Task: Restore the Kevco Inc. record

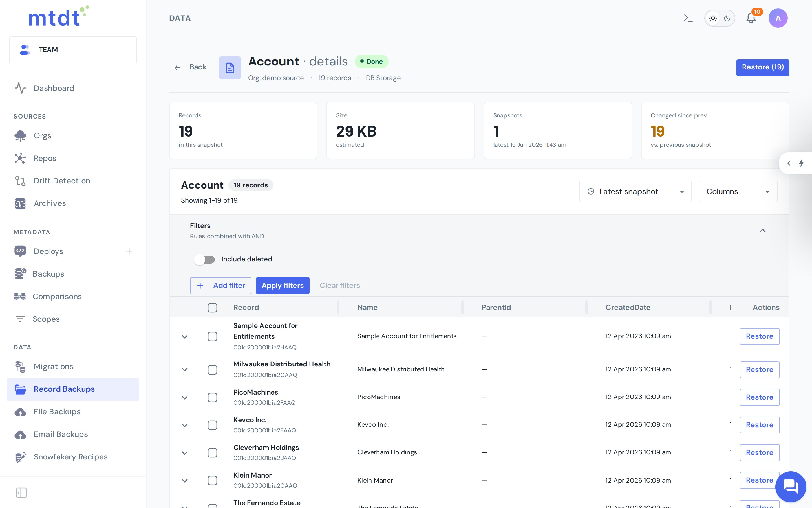Action: pos(759,425)
